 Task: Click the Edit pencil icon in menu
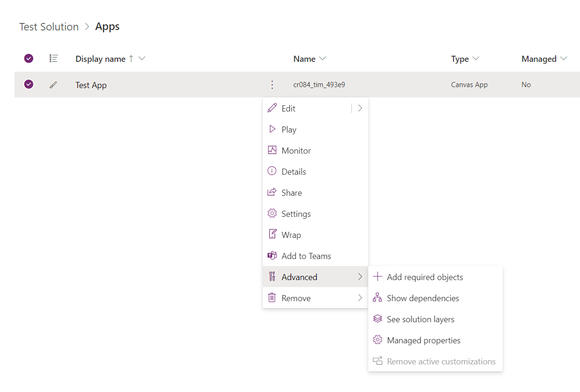(272, 108)
